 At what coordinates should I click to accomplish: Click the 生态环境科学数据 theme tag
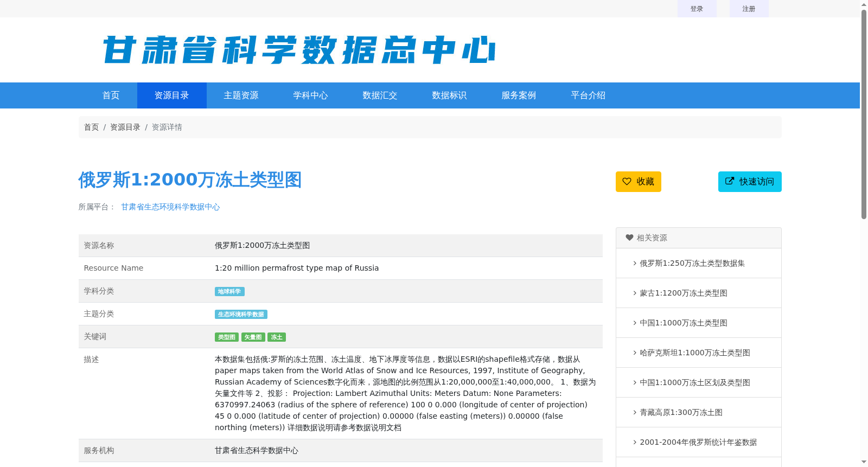tap(241, 315)
